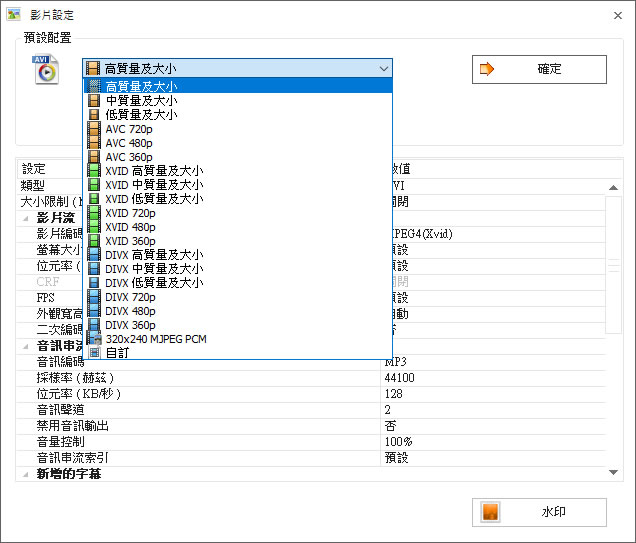Click the 音訊聲道 row label
636x543 pixels.
[x=60, y=410]
